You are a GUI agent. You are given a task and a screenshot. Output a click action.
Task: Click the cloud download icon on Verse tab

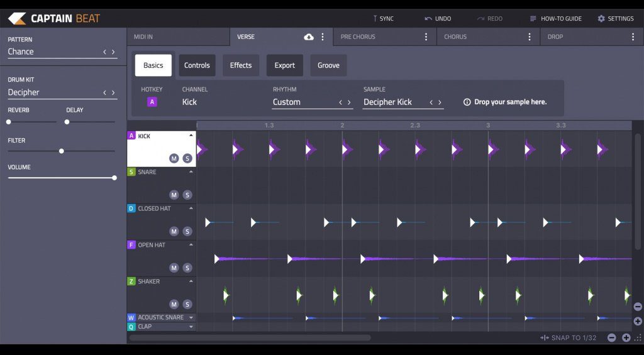(308, 37)
